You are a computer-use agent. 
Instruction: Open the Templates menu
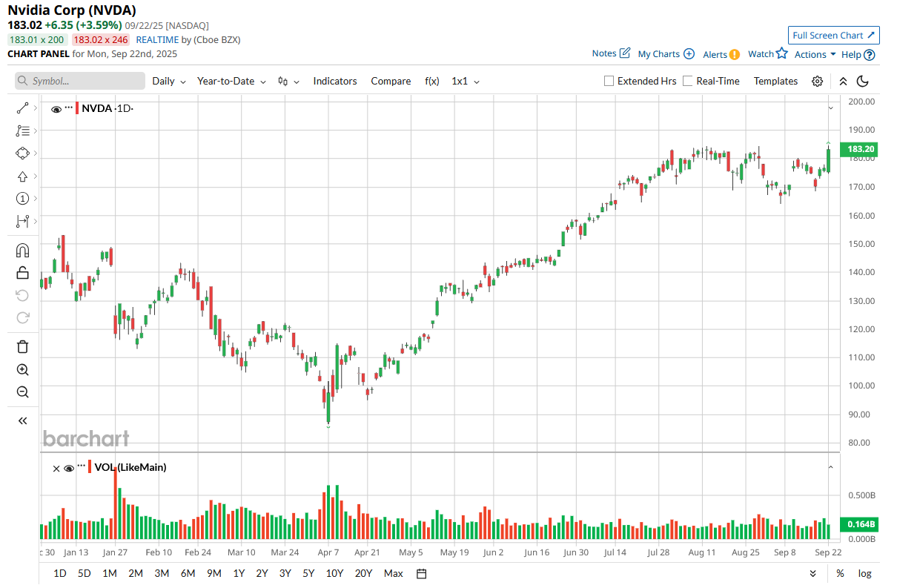click(775, 81)
